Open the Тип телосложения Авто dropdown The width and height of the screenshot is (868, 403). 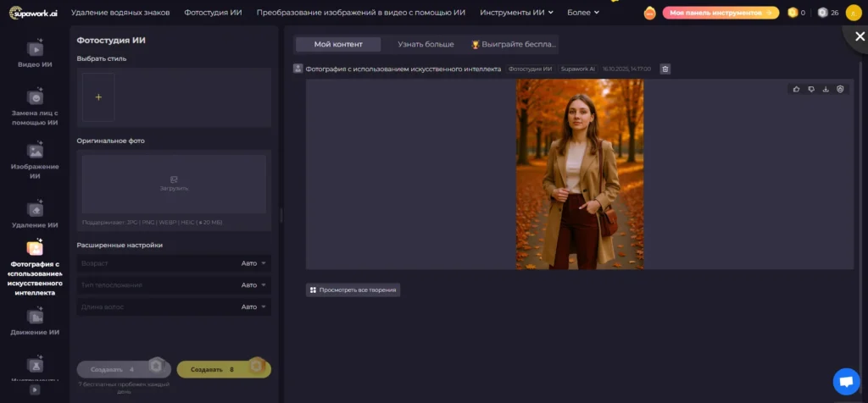(174, 285)
